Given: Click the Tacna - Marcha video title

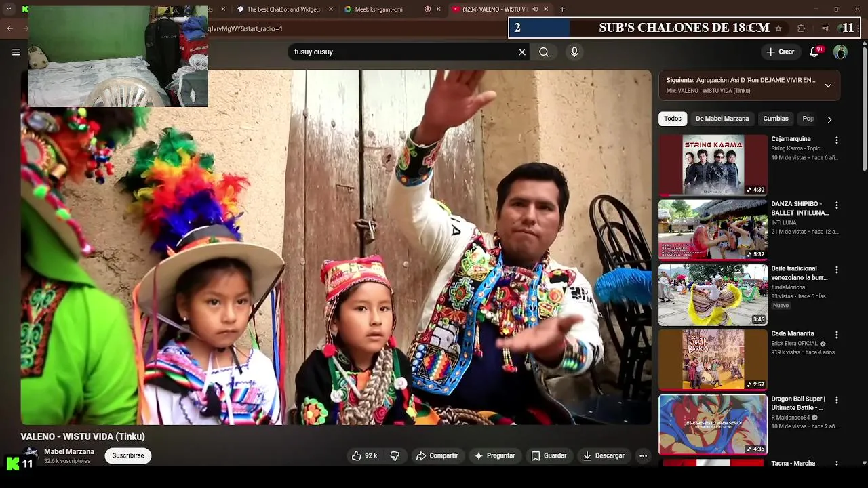Looking at the screenshot, I should coord(793,464).
